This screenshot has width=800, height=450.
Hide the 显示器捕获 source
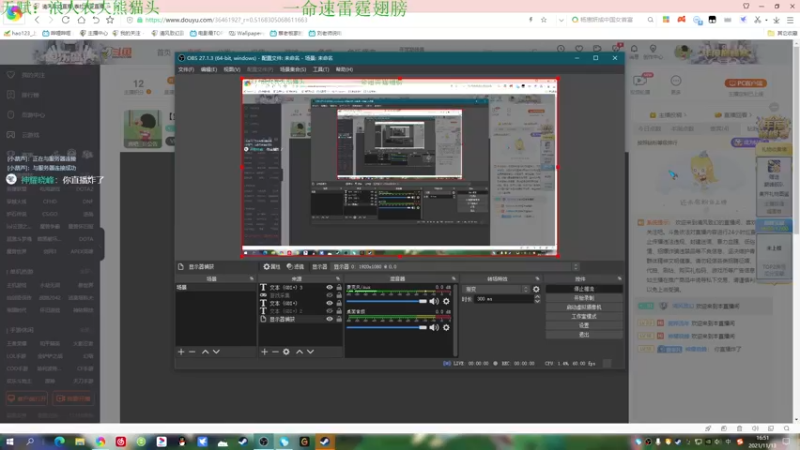330,319
